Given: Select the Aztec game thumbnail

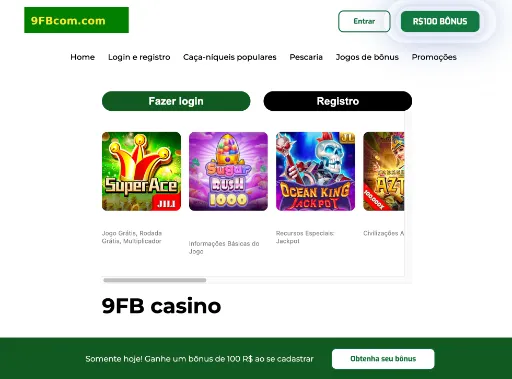Looking at the screenshot, I should pos(384,171).
